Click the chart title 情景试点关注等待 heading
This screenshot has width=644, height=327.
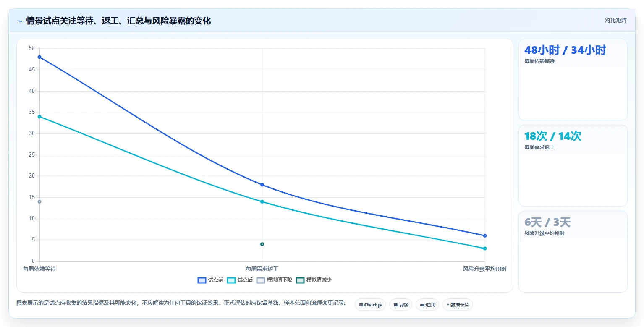[118, 21]
